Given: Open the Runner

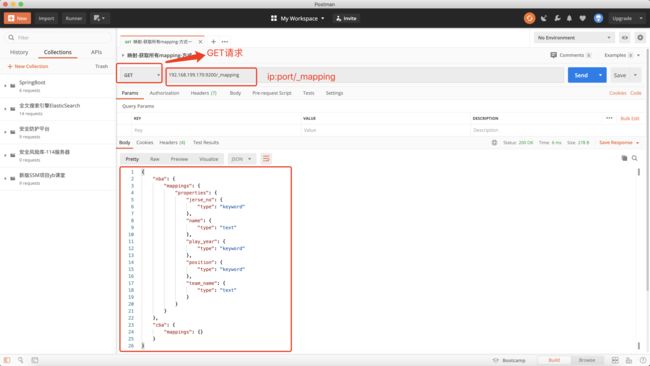Looking at the screenshot, I should coord(74,18).
